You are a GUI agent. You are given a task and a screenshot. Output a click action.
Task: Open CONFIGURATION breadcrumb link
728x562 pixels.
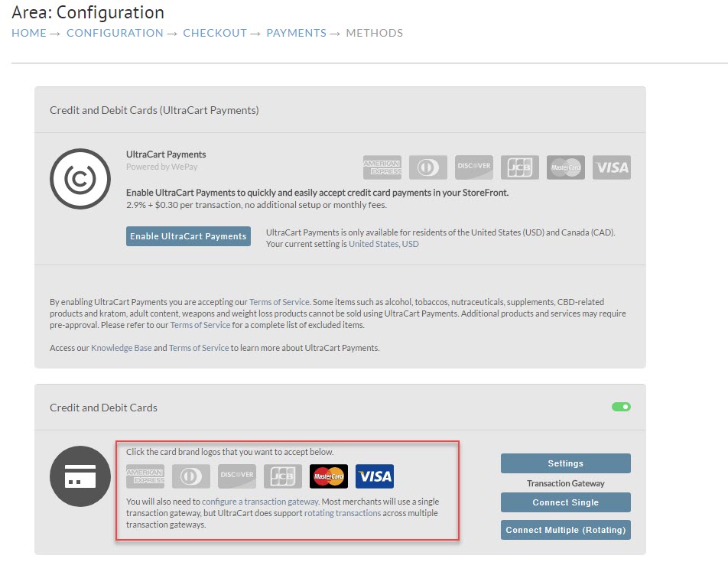[x=115, y=33]
